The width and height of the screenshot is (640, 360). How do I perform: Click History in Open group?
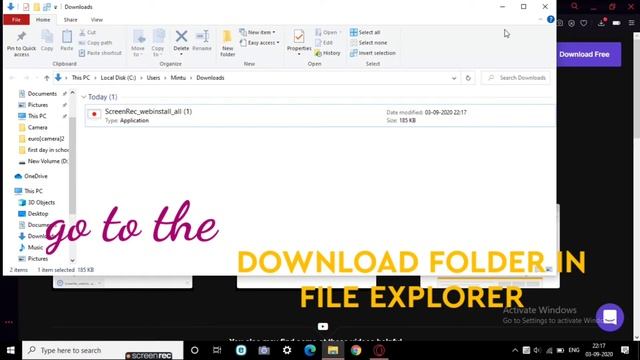(327, 53)
